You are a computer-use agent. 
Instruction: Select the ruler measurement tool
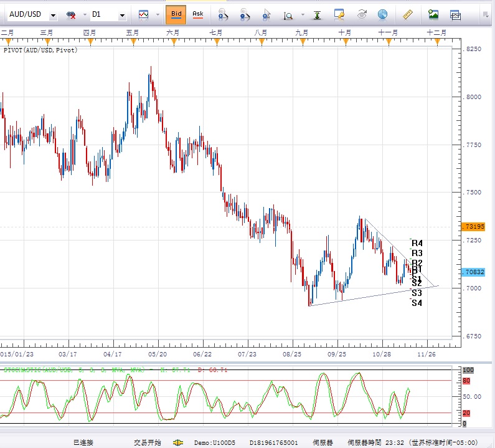click(x=408, y=14)
